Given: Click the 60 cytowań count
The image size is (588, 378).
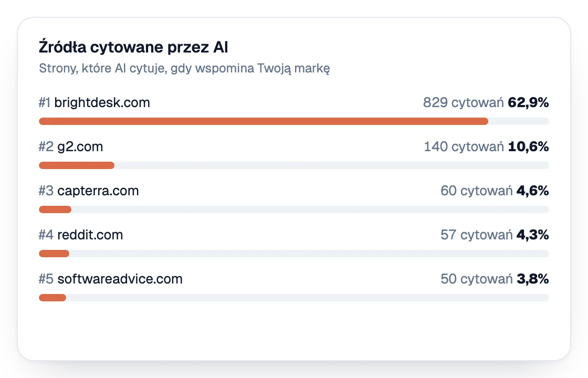Looking at the screenshot, I should (x=476, y=191).
